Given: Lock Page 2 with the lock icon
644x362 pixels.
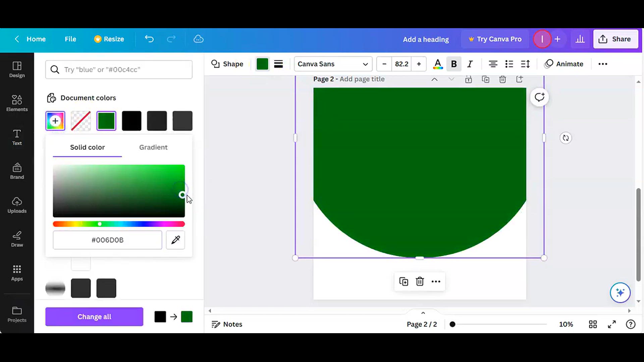Looking at the screenshot, I should [469, 79].
